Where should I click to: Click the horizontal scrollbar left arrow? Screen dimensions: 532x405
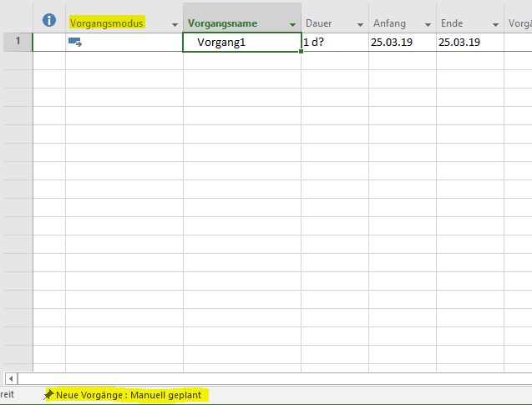(x=11, y=378)
